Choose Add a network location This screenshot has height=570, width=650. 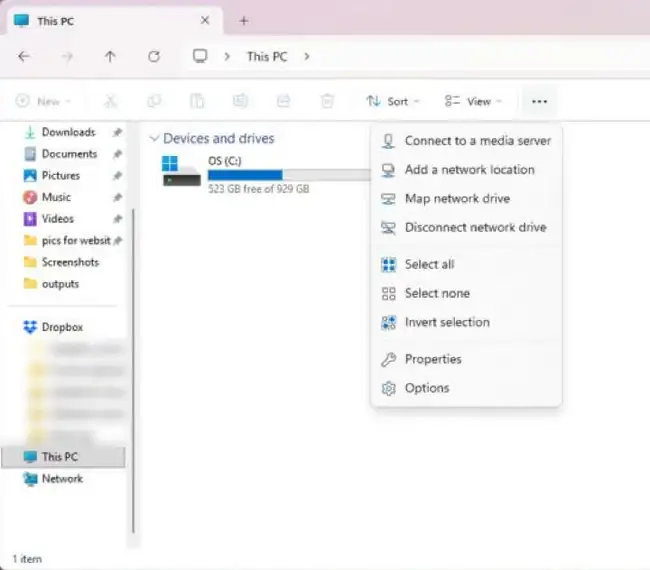pyautogui.click(x=466, y=170)
